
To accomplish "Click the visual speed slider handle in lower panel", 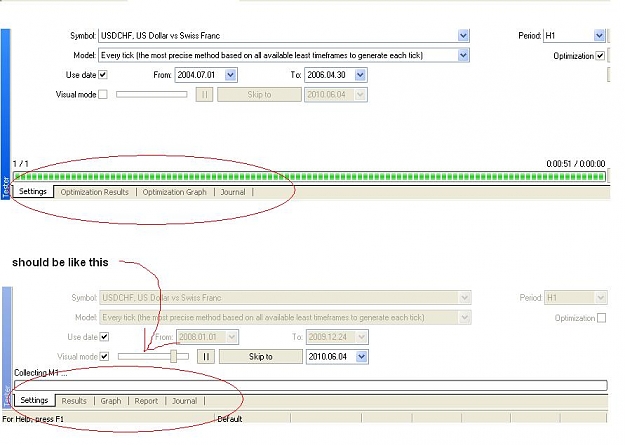I will (173, 356).
